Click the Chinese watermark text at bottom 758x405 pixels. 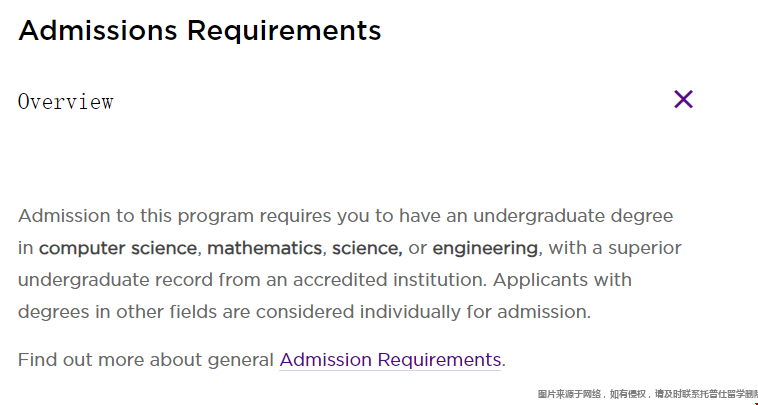pyautogui.click(x=647, y=394)
